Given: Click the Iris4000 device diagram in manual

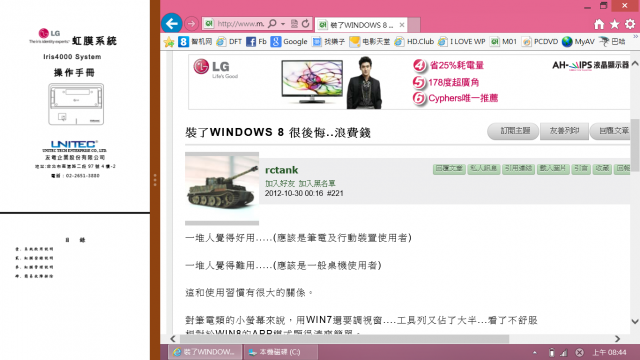Looking at the screenshot, I should click(76, 104).
